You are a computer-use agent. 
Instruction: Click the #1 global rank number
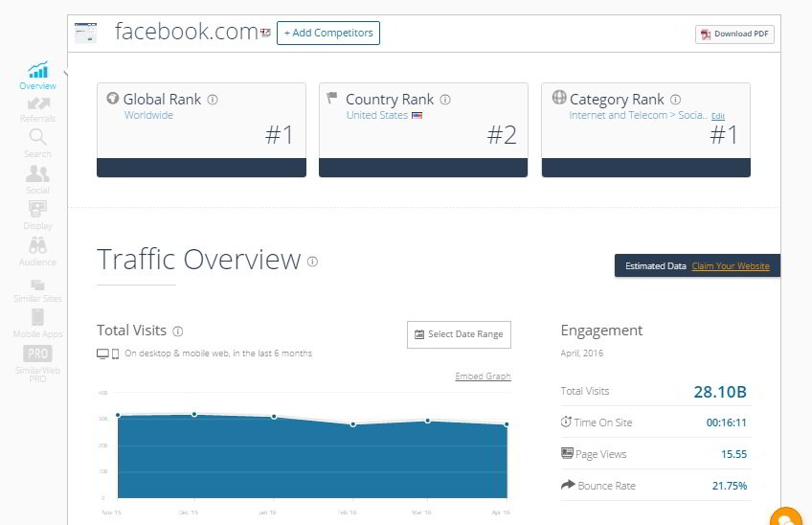(280, 135)
